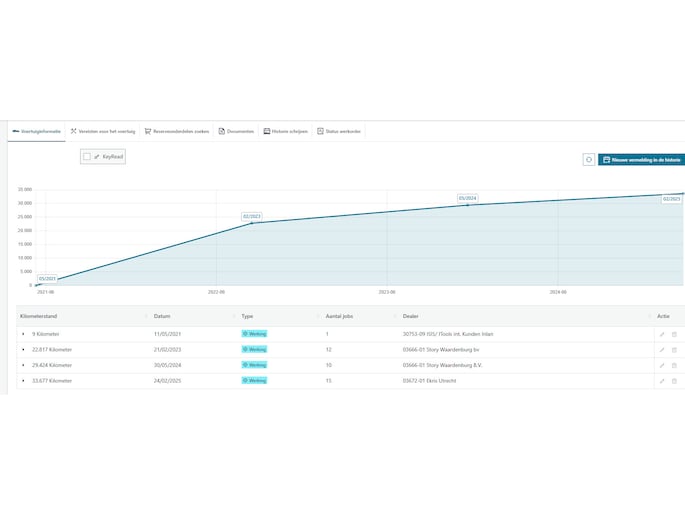Expand the 33.677 Kilometer row
685x514 pixels.
(x=23, y=381)
